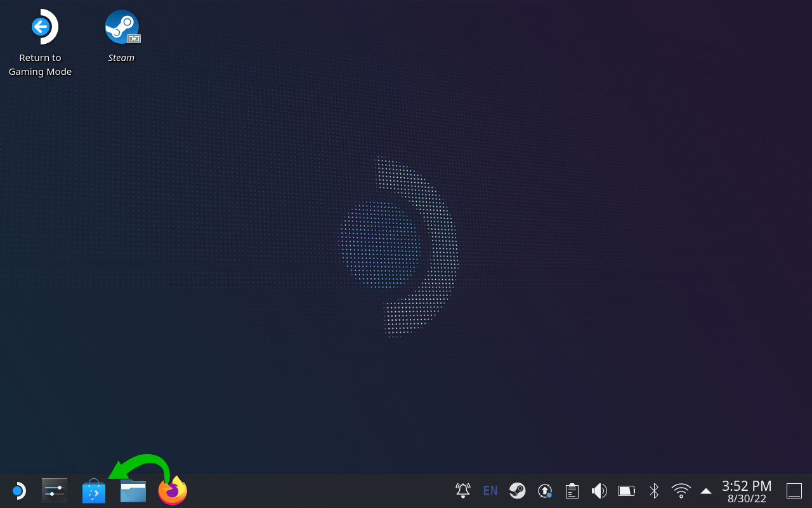The height and width of the screenshot is (508, 812).
Task: Open the Discover software store
Action: tap(94, 491)
